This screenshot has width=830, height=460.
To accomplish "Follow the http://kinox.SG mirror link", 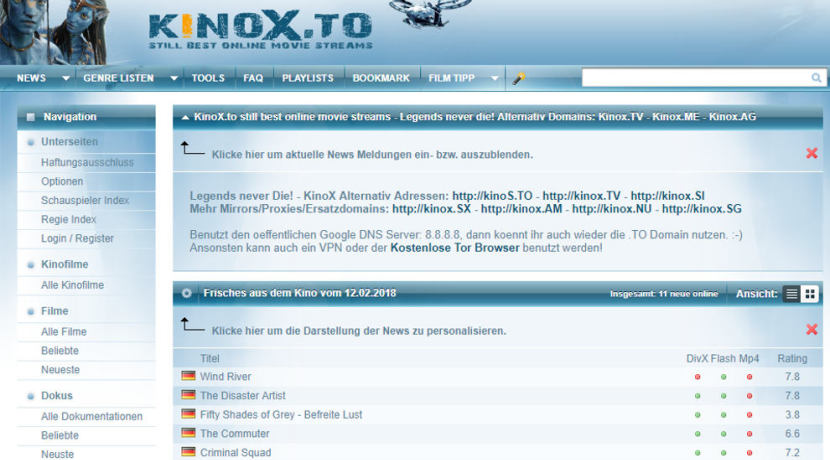I will (x=702, y=209).
